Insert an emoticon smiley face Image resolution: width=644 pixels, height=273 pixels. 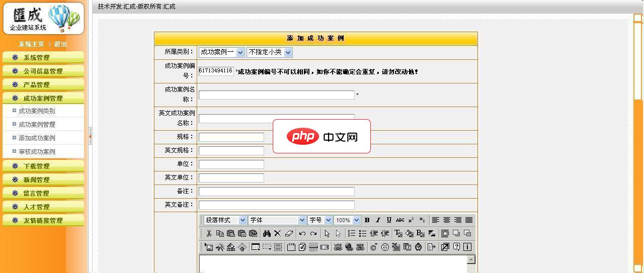(385, 247)
